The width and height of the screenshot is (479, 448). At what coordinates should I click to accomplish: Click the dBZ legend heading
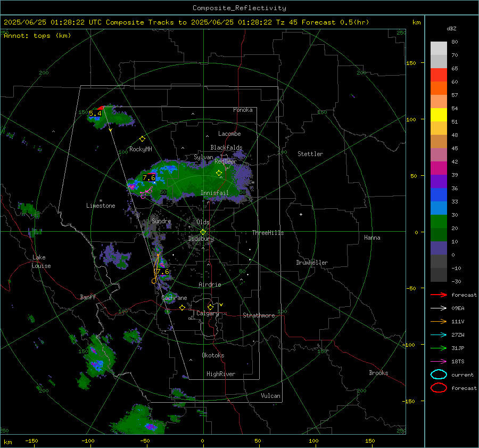pyautogui.click(x=451, y=28)
